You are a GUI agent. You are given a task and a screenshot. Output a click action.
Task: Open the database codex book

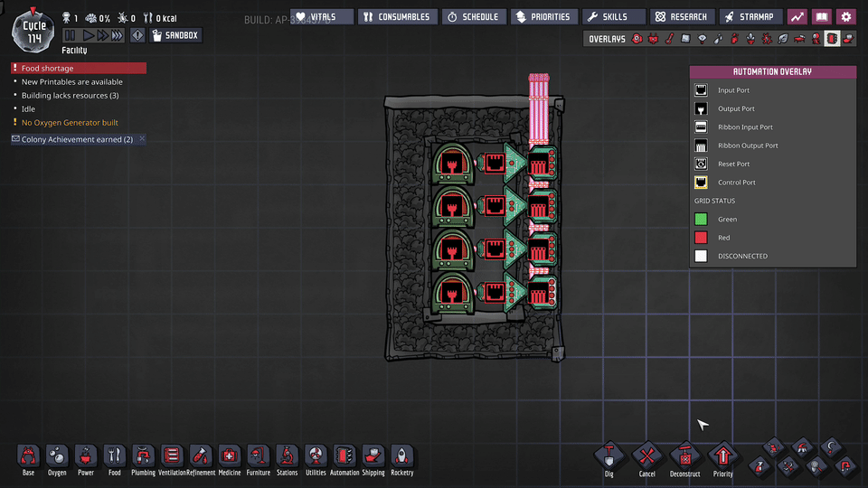pyautogui.click(x=822, y=16)
